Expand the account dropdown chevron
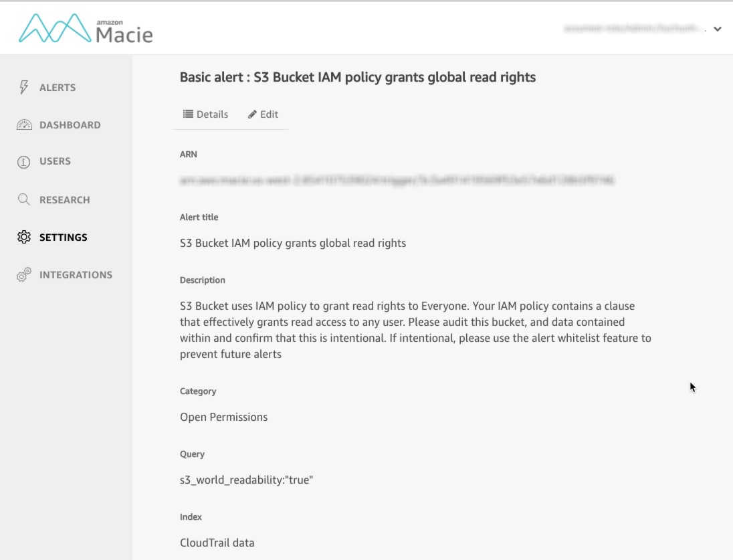This screenshot has width=733, height=560. (718, 29)
